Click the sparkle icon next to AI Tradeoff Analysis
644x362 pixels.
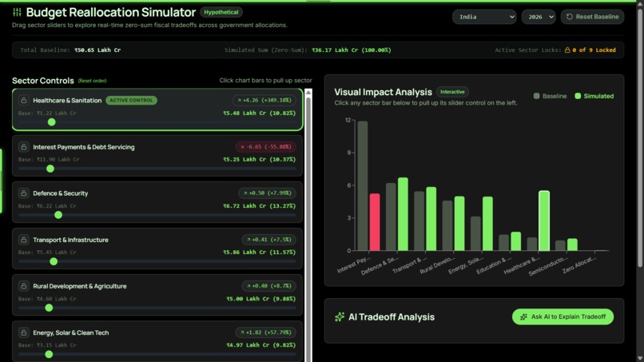tap(340, 316)
